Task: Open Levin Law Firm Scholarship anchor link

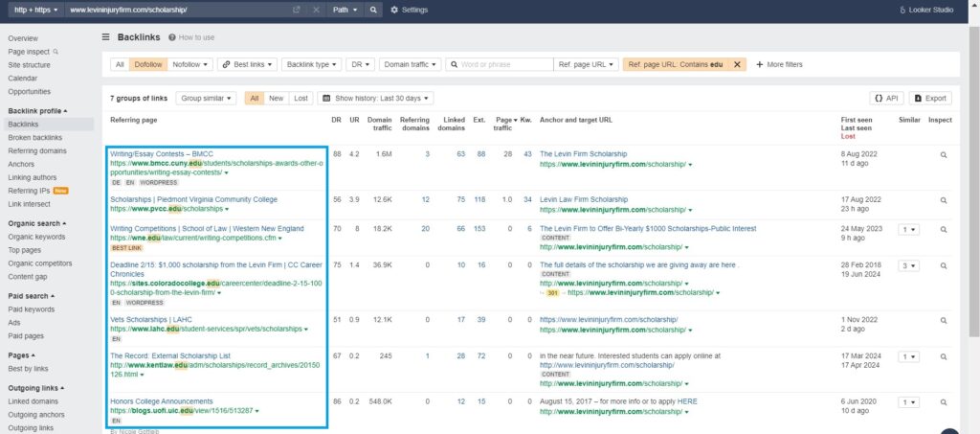Action: coord(584,199)
